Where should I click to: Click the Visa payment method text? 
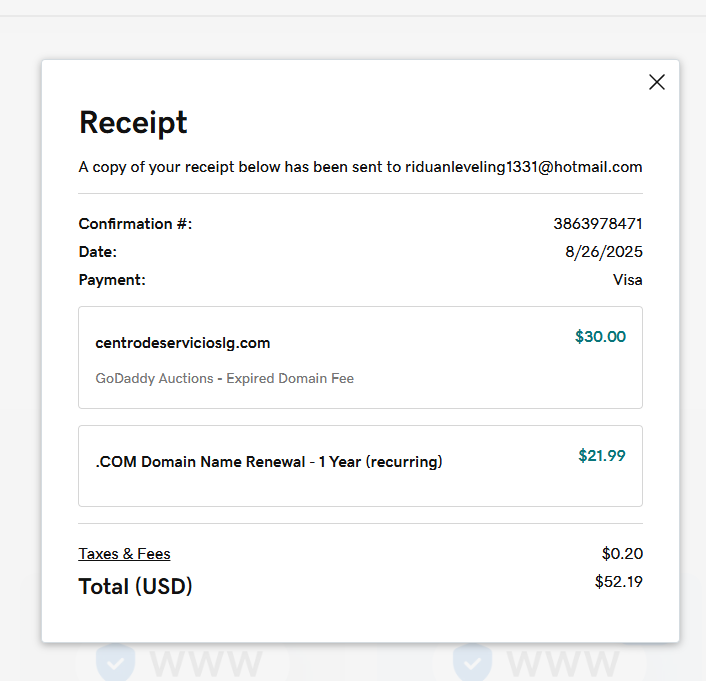pos(627,280)
